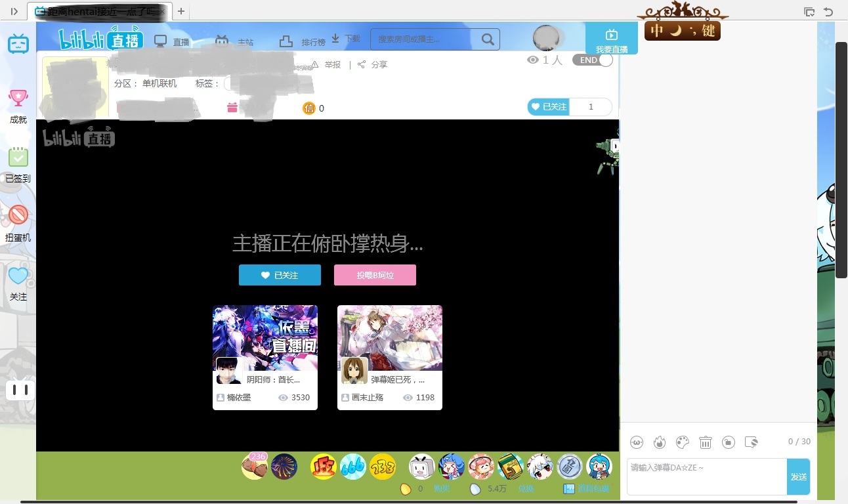This screenshot has width=848, height=504.
Task: Toggle the chat scroll lock icon
Action: point(729,442)
